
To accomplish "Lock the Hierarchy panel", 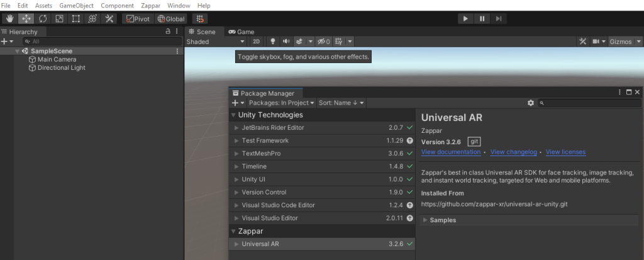I will click(x=167, y=31).
